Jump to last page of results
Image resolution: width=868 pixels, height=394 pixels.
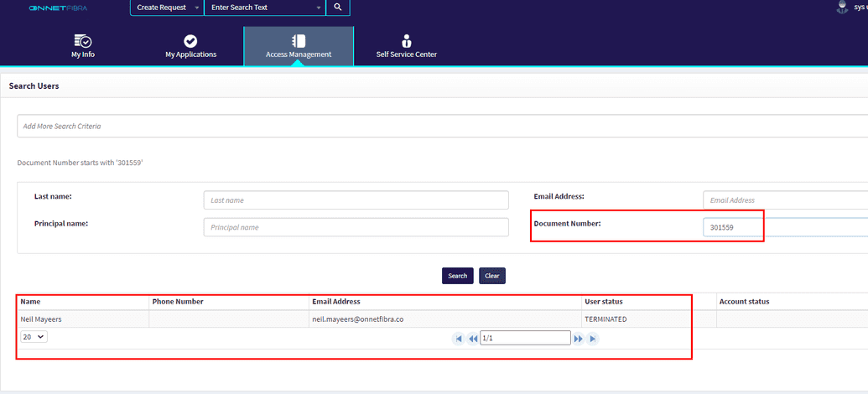pos(593,339)
